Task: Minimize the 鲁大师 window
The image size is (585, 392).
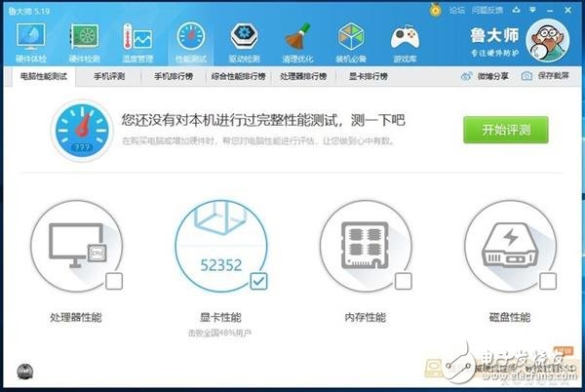Action: click(550, 11)
